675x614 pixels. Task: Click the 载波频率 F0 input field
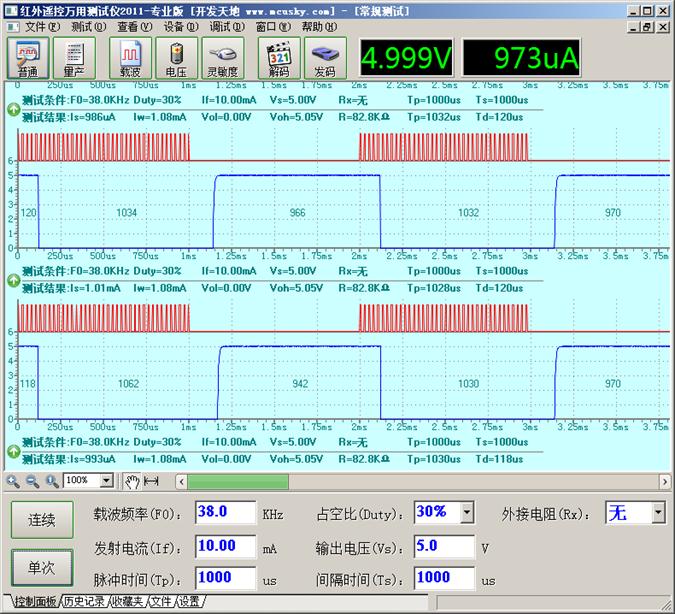click(225, 513)
